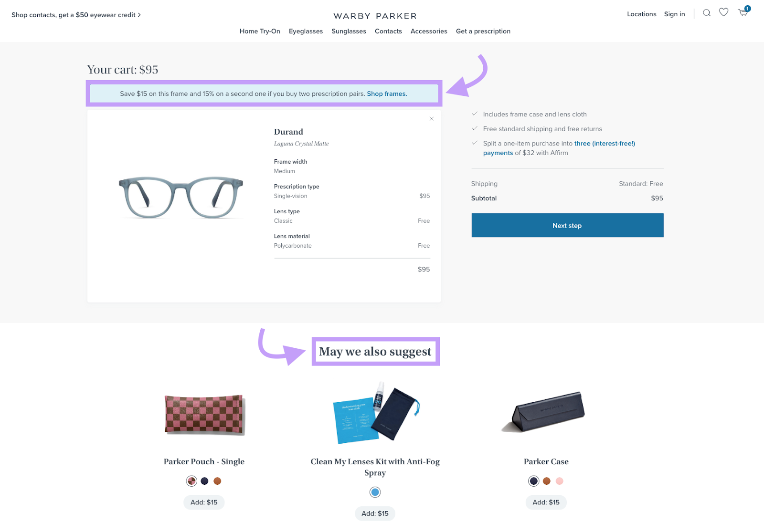764x532 pixels.
Task: Add the Parker Case for $15
Action: [546, 502]
